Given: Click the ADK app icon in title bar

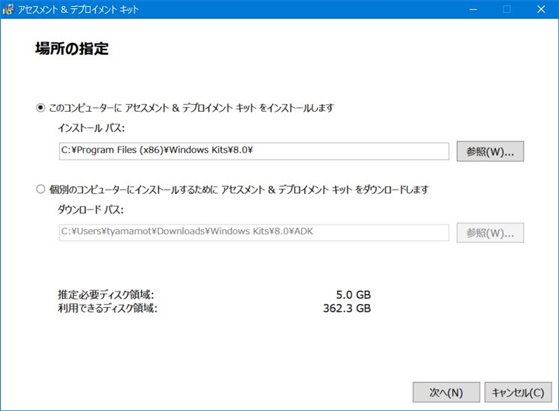Looking at the screenshot, I should (8, 9).
